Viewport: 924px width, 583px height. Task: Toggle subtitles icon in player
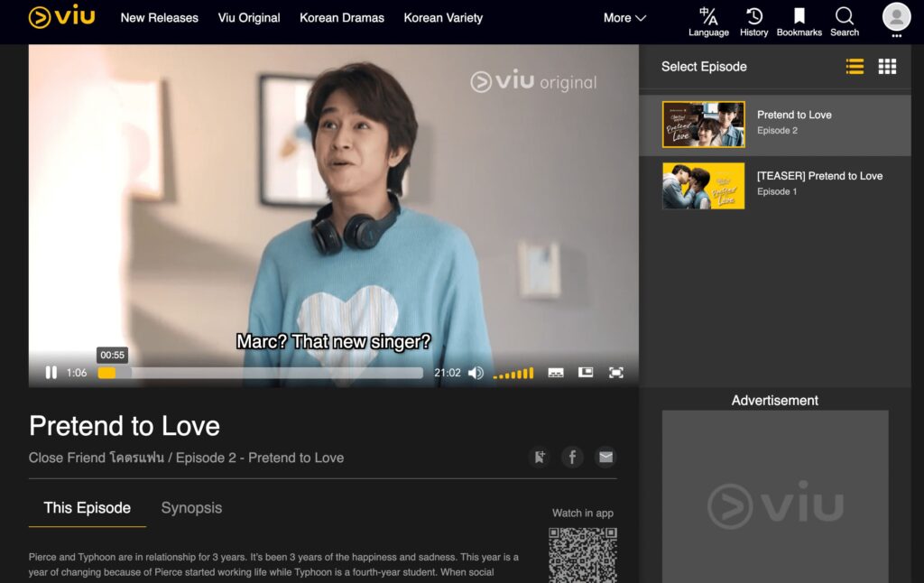click(556, 373)
